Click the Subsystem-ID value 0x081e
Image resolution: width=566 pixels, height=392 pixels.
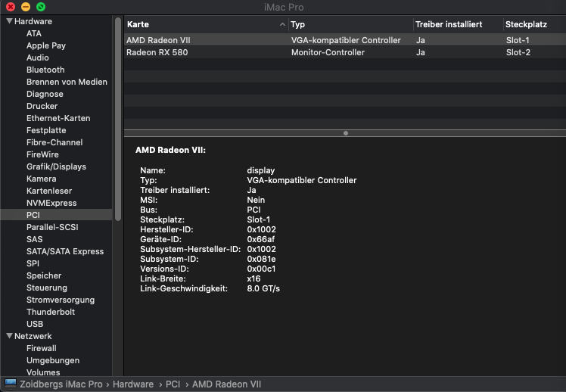pos(261,259)
